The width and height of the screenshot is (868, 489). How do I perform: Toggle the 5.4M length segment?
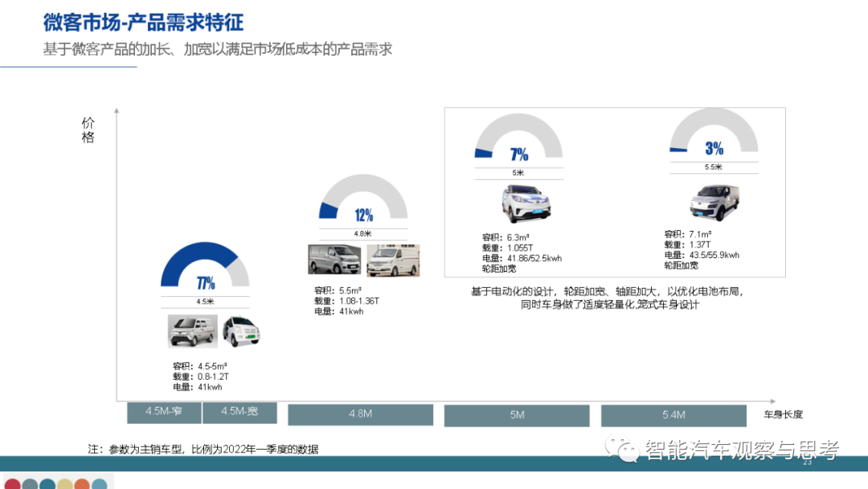coord(674,415)
